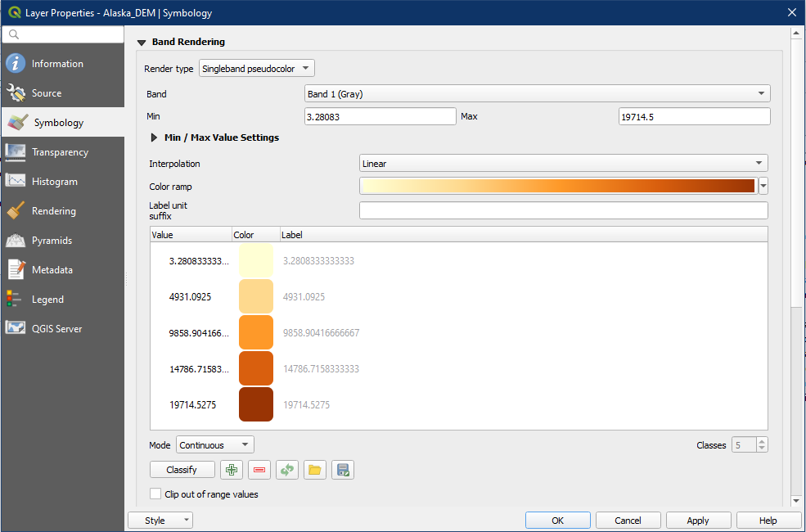Enable Clip out of range values
This screenshot has width=806, height=532.
point(156,494)
